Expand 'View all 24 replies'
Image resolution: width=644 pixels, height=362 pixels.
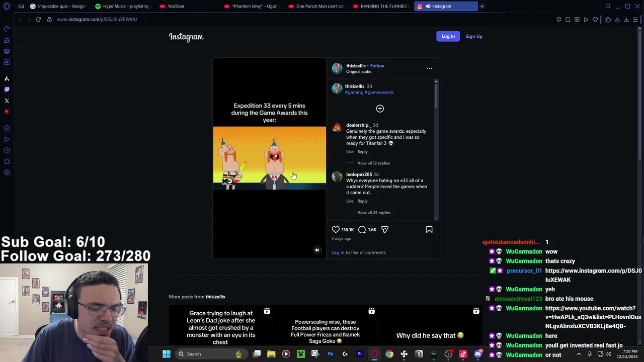pos(374,212)
